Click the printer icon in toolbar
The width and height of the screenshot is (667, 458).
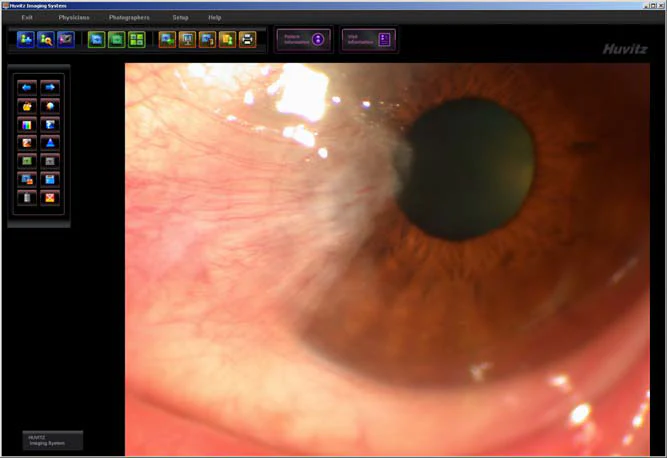pos(248,40)
